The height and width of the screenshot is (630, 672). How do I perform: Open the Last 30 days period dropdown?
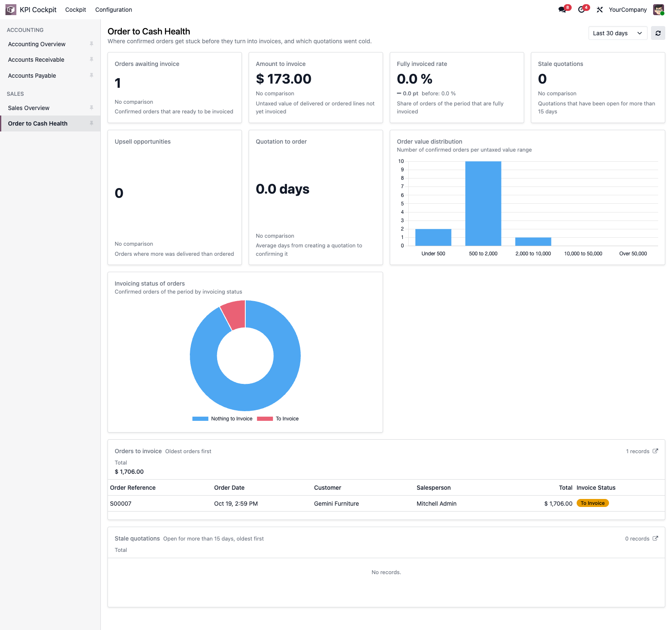click(x=618, y=33)
